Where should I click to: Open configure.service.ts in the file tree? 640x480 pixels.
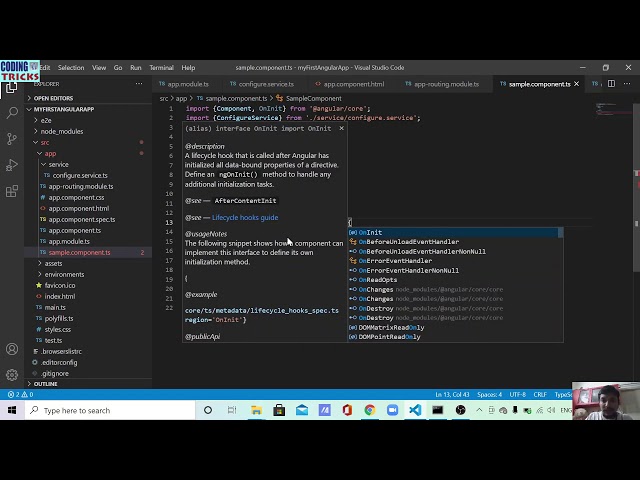(80, 176)
